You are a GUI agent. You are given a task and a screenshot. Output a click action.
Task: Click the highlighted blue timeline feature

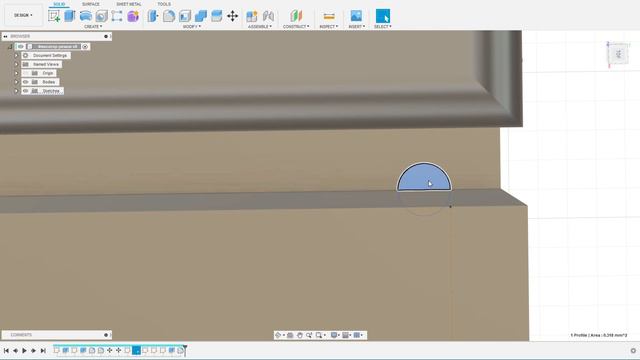click(136, 350)
